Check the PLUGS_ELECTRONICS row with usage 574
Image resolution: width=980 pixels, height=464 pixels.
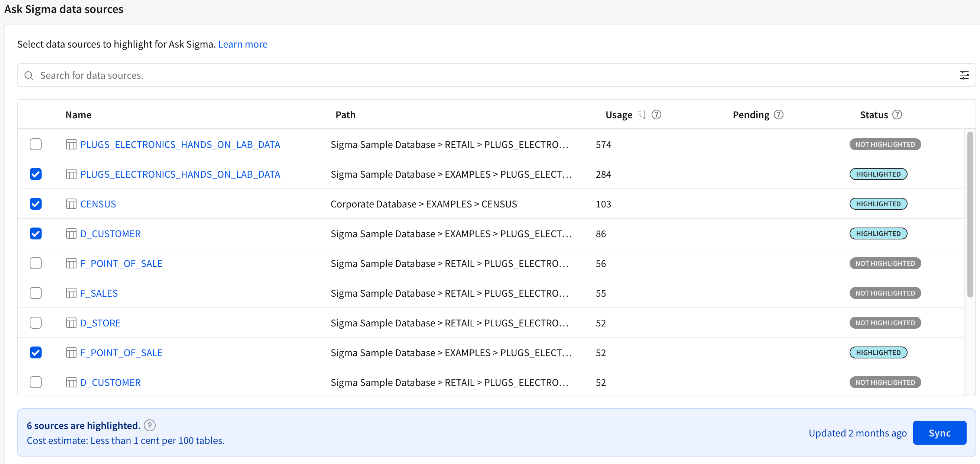(35, 144)
